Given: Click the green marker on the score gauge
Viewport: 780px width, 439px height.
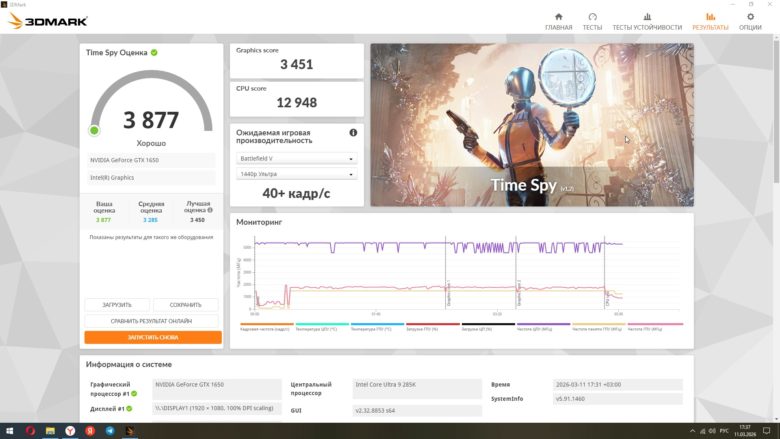Looking at the screenshot, I should pos(94,131).
